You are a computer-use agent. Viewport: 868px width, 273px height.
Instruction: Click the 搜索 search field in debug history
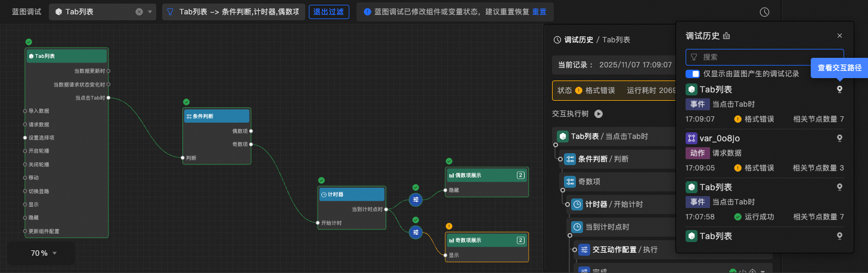tap(764, 57)
